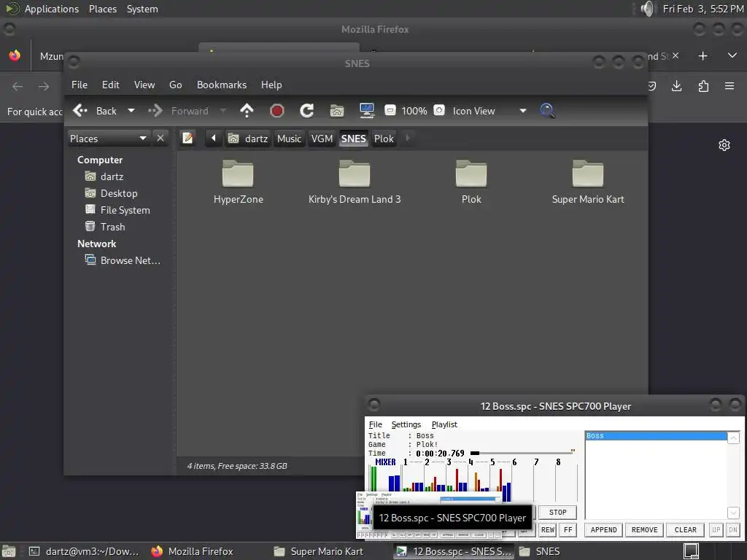747x560 pixels.
Task: Open Trash in the sidebar
Action: [112, 227]
